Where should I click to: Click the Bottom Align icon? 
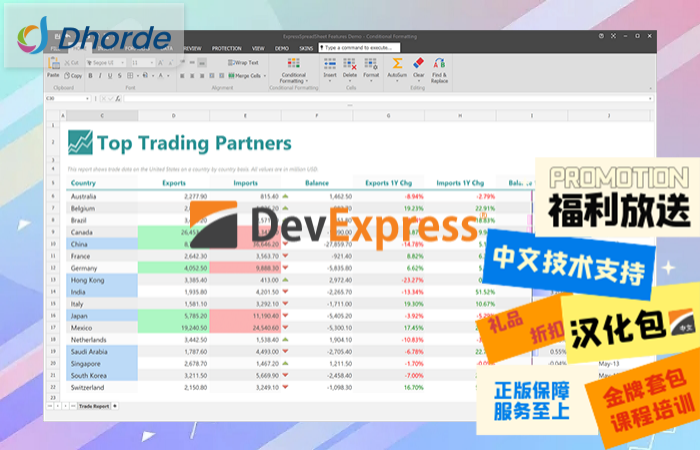202,62
